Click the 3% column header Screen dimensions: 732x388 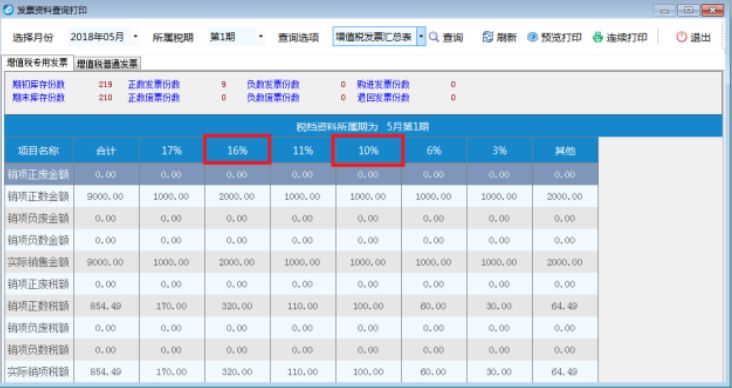tap(499, 150)
